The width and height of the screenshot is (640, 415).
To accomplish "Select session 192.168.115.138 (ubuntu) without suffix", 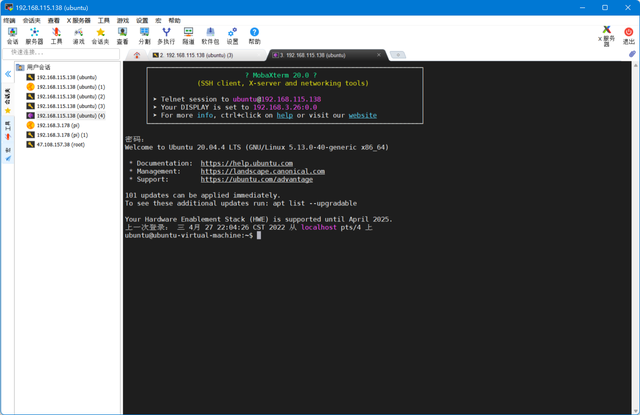I will pos(62,77).
